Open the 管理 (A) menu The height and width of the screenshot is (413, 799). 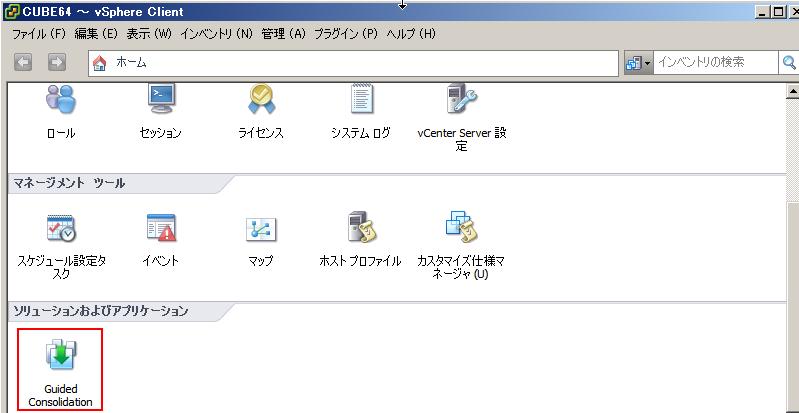[x=283, y=34]
